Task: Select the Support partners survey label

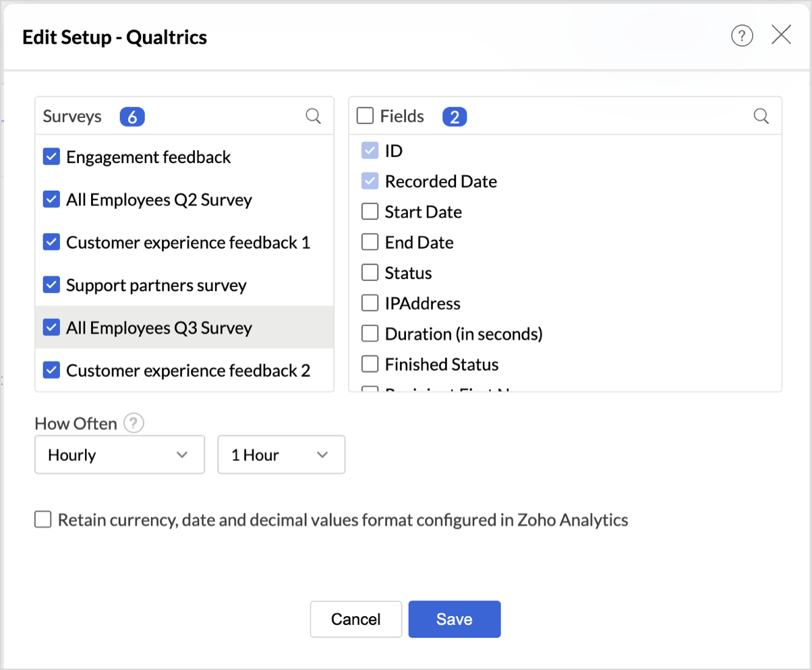Action: click(156, 285)
